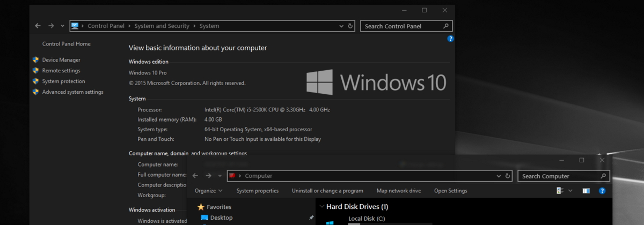Open the System and Security breadcrumb
The height and width of the screenshot is (225, 644).
tap(162, 26)
